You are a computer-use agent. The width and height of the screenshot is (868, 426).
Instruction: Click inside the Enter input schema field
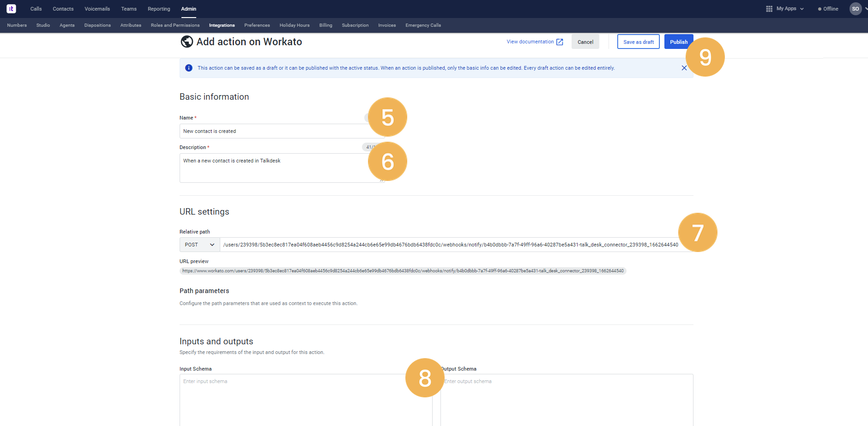pos(306,397)
